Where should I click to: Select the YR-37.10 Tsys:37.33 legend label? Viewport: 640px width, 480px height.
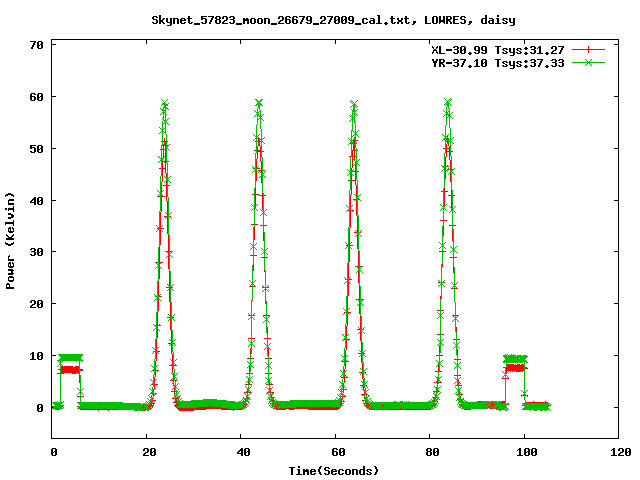tap(498, 63)
